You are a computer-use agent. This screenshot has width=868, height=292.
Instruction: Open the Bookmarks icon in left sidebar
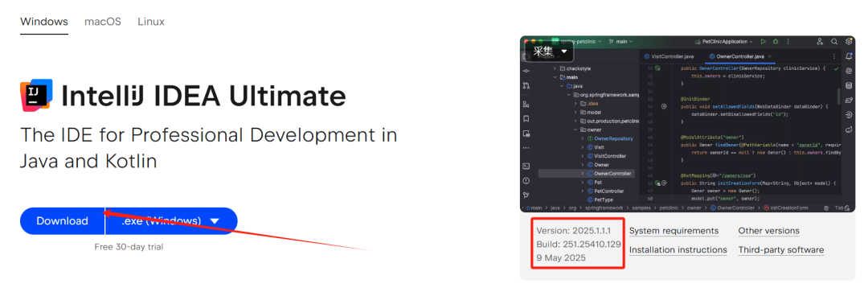point(526,118)
